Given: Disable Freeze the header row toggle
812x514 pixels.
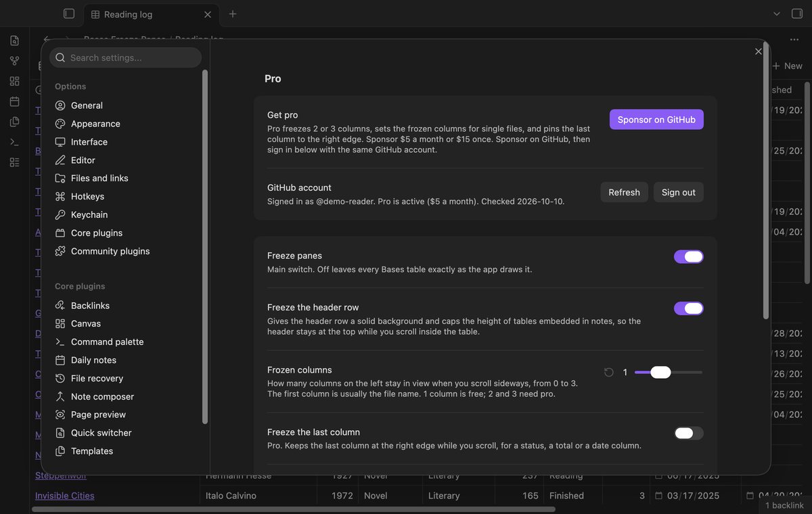Looking at the screenshot, I should (x=689, y=308).
